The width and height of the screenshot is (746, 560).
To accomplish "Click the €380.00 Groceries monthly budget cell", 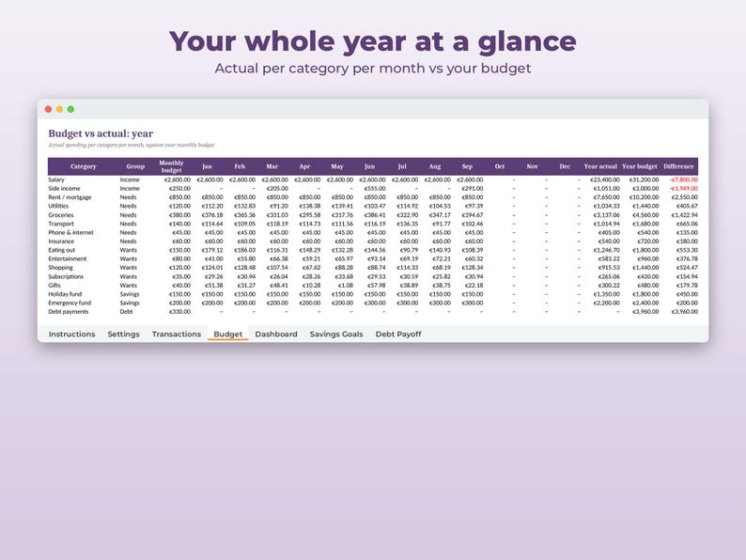I will click(x=179, y=215).
